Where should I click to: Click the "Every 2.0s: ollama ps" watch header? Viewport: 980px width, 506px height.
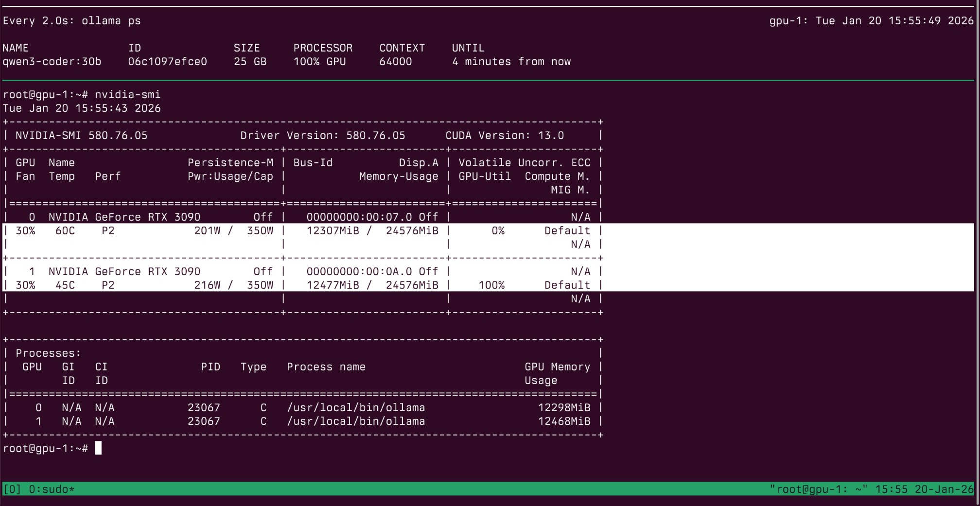coord(71,21)
